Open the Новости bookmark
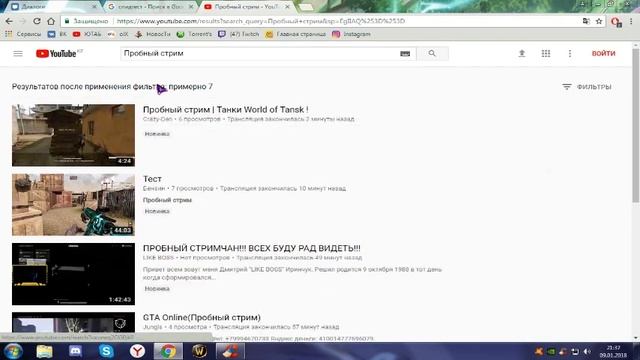The width and height of the screenshot is (640, 360). [153, 34]
